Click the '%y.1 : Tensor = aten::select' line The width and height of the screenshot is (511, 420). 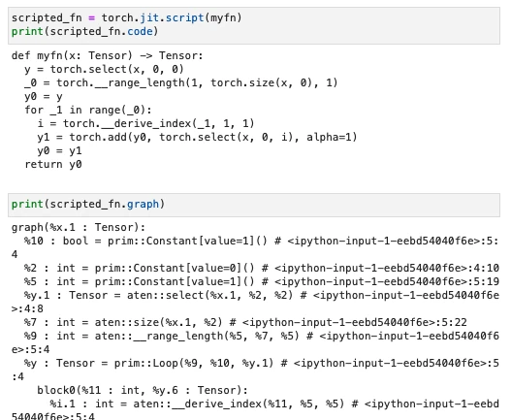click(x=255, y=302)
